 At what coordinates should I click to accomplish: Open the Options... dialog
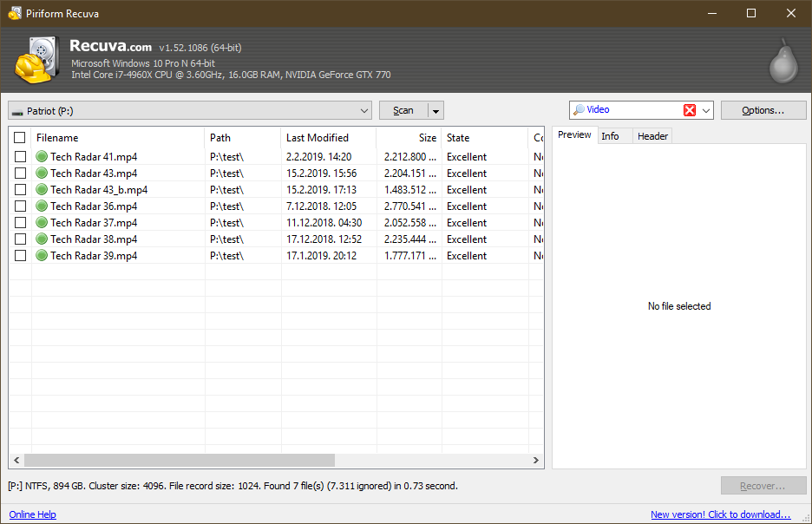tap(763, 110)
